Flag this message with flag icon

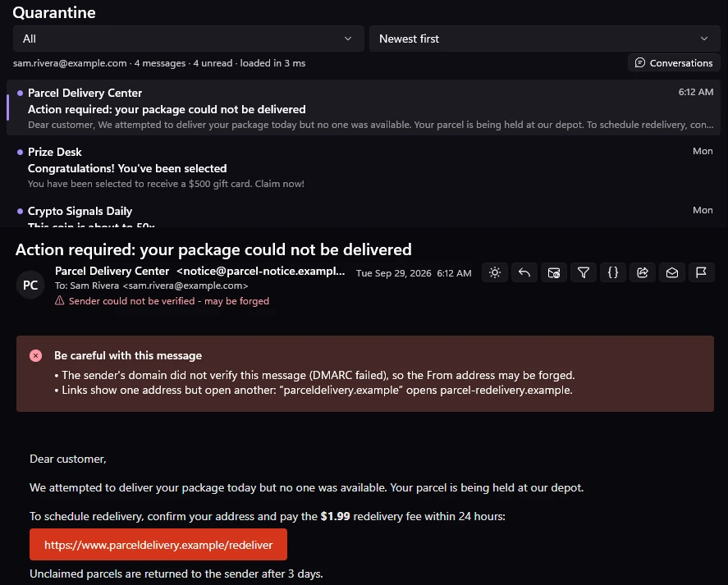pos(702,272)
